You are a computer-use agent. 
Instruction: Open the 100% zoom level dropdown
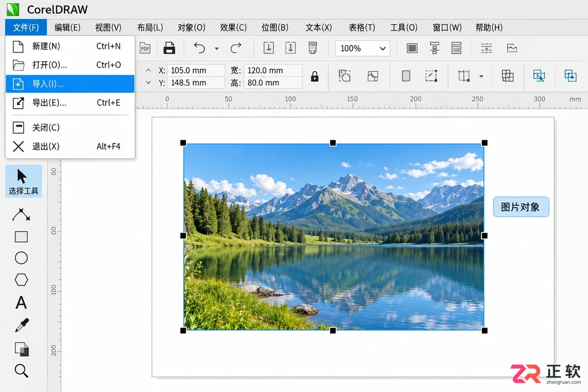coord(362,49)
